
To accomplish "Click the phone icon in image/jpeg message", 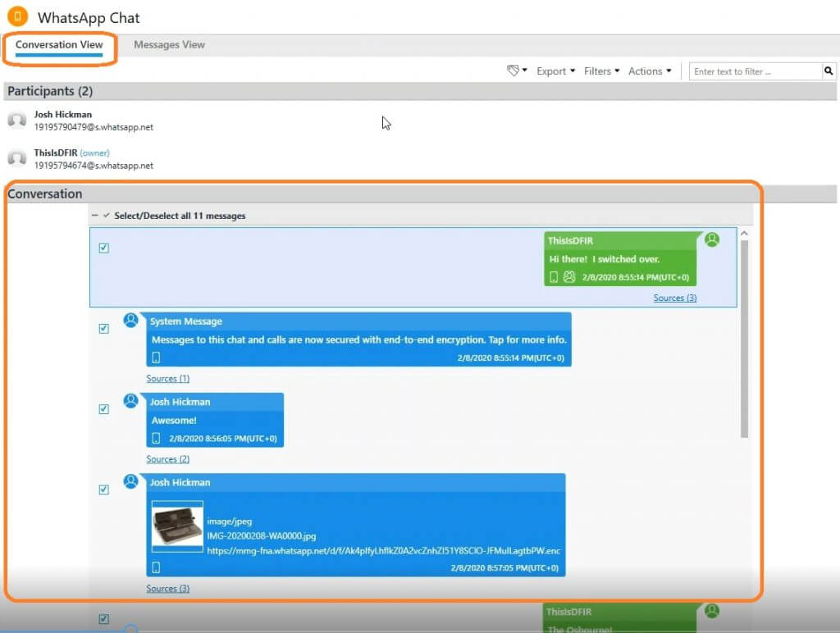I will click(156, 567).
